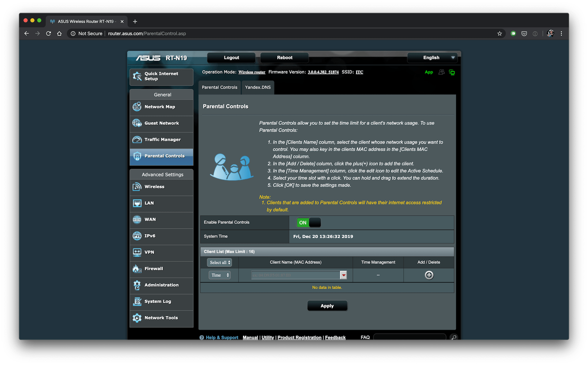Switch to the Yandex.DNS tab
Viewport: 588px width, 365px height.
coord(258,87)
